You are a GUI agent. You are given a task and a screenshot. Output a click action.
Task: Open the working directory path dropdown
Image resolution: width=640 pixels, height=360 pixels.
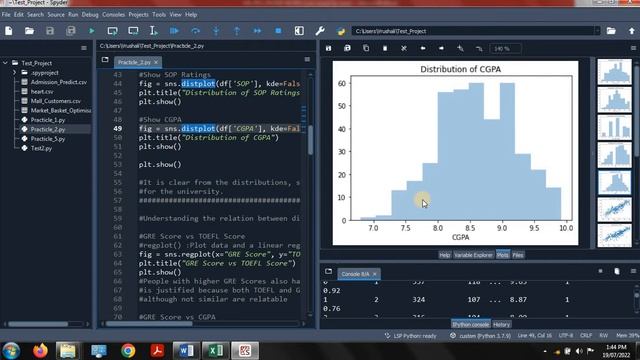(x=597, y=31)
